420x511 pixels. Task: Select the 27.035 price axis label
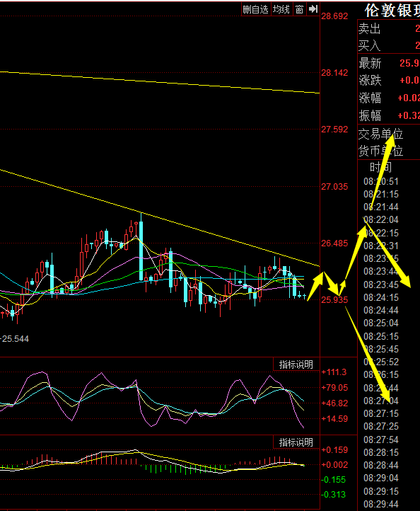click(334, 187)
